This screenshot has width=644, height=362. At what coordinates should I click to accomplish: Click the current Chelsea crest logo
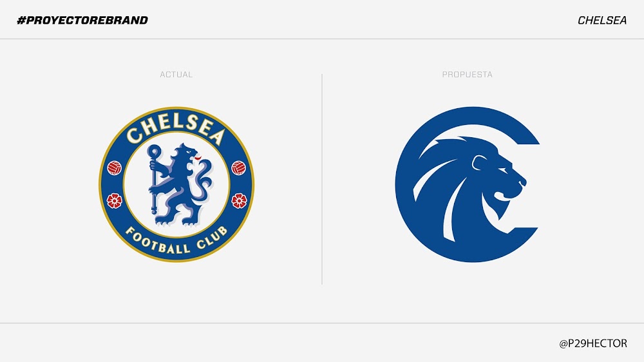176,184
